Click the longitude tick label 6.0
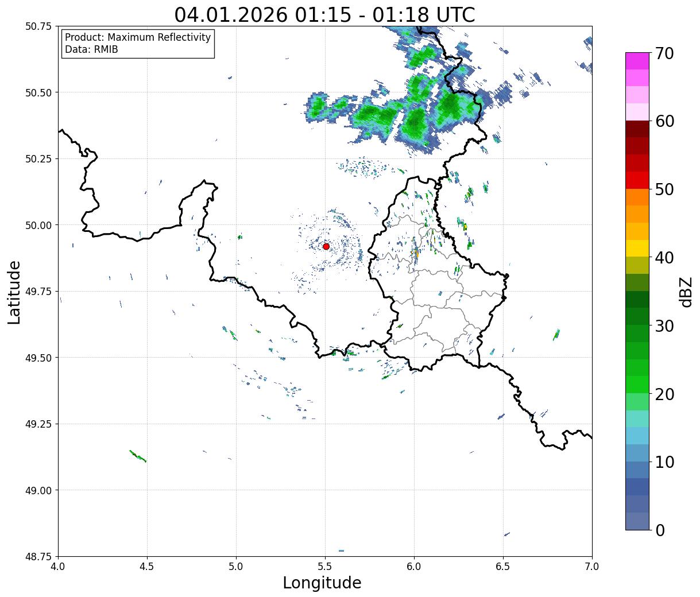The height and width of the screenshot is (597, 700). (414, 567)
